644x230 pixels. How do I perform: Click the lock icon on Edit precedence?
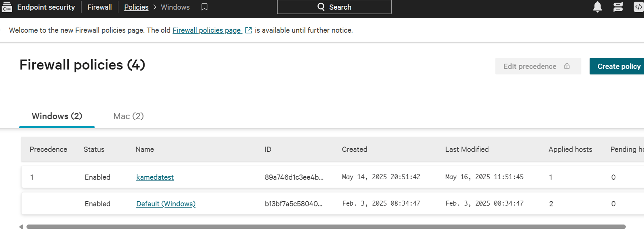tap(567, 66)
